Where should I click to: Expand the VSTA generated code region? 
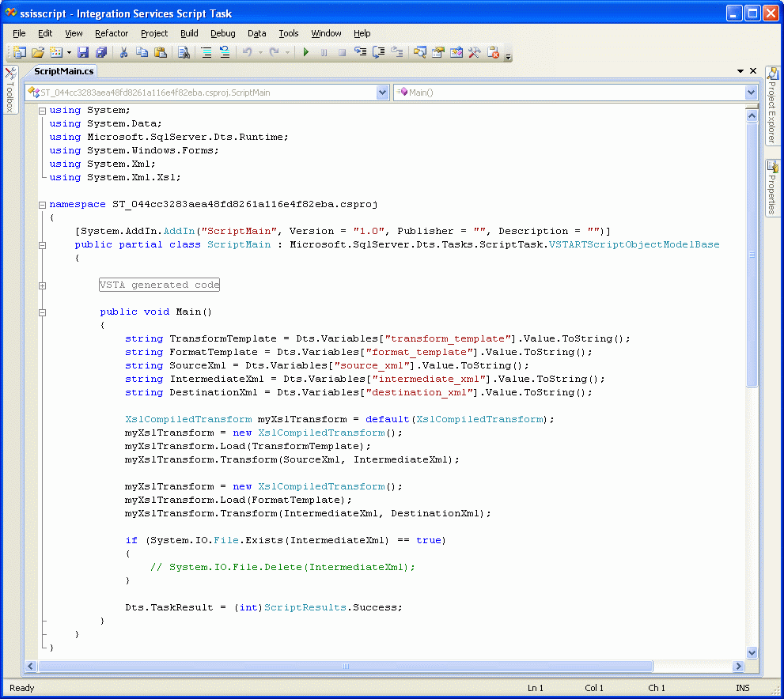tap(43, 285)
